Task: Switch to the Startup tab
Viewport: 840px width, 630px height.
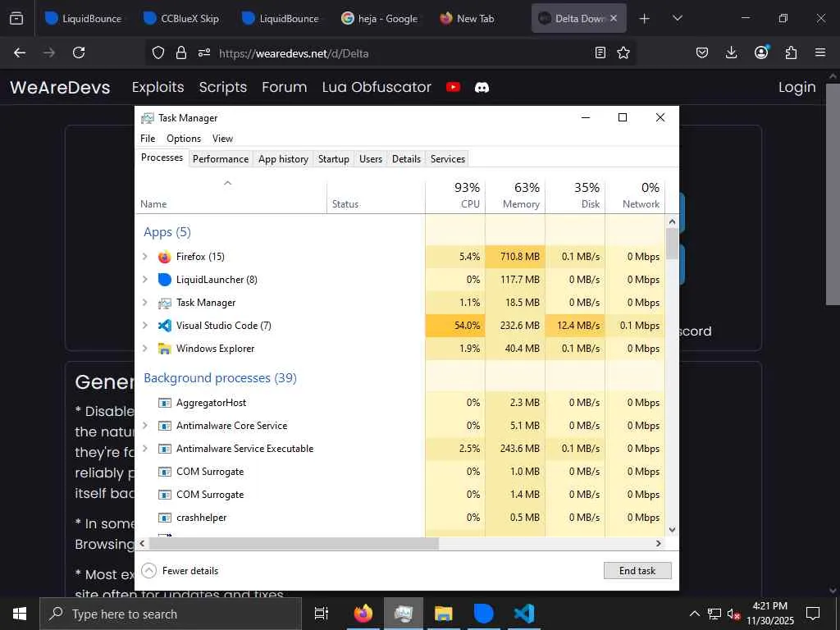Action: [333, 159]
